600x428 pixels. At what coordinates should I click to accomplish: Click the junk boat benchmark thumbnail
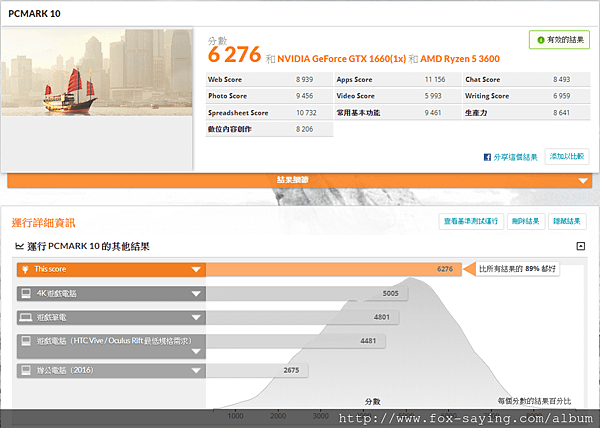click(97, 72)
